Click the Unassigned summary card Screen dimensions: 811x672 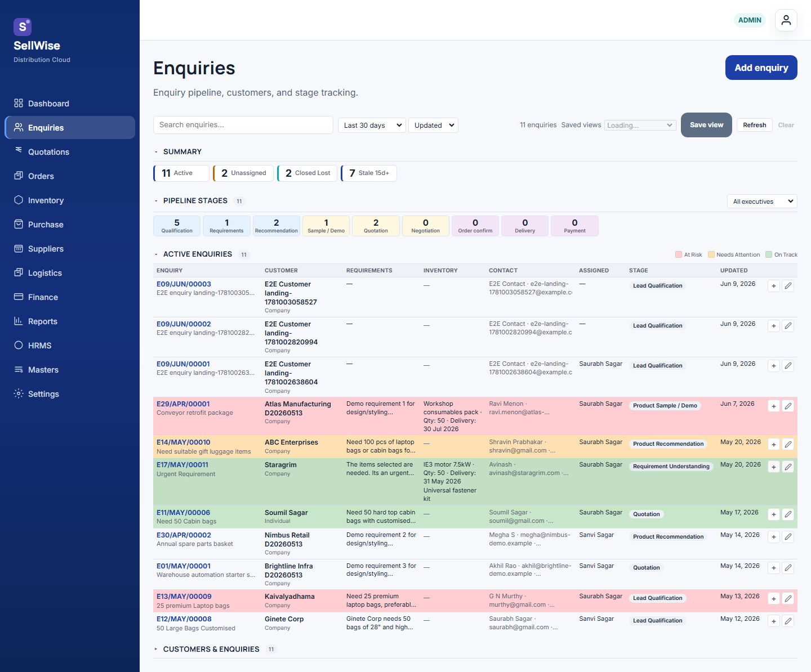point(243,173)
